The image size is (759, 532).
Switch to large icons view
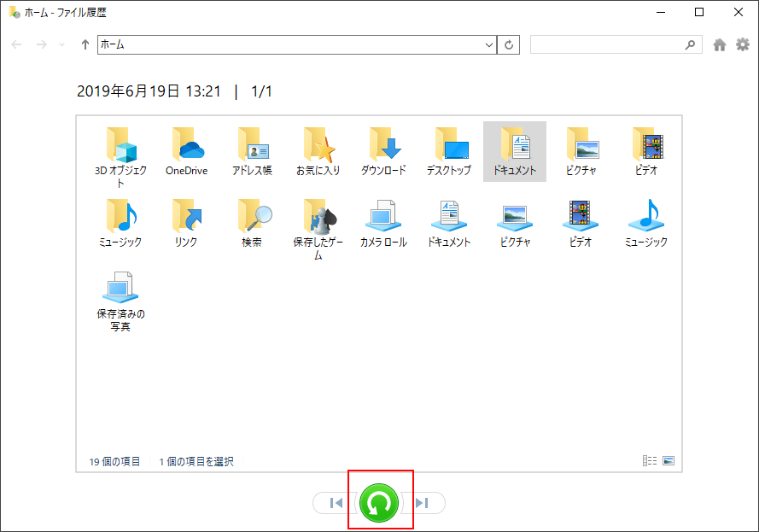pyautogui.click(x=669, y=461)
